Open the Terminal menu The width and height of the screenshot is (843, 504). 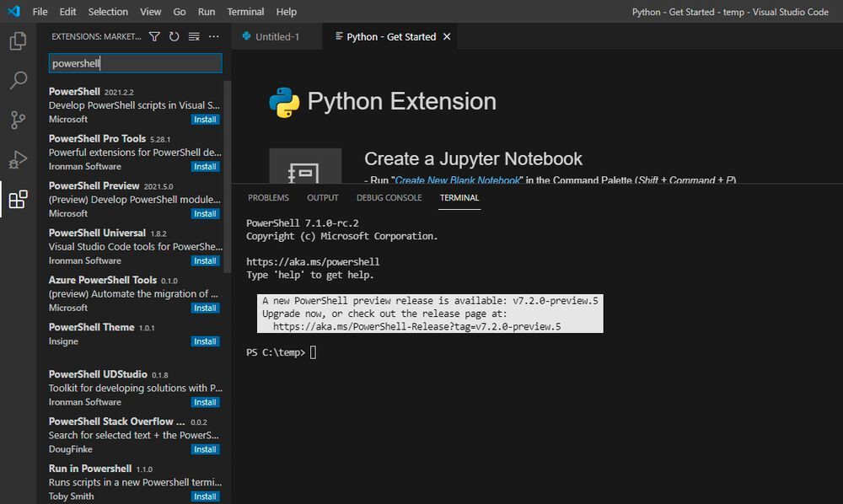[245, 11]
